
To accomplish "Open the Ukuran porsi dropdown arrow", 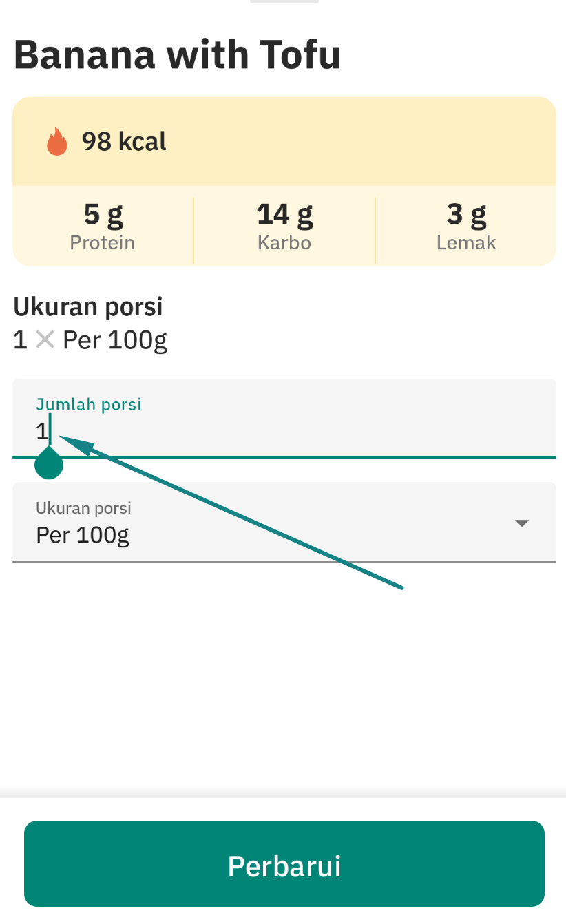I will click(522, 523).
